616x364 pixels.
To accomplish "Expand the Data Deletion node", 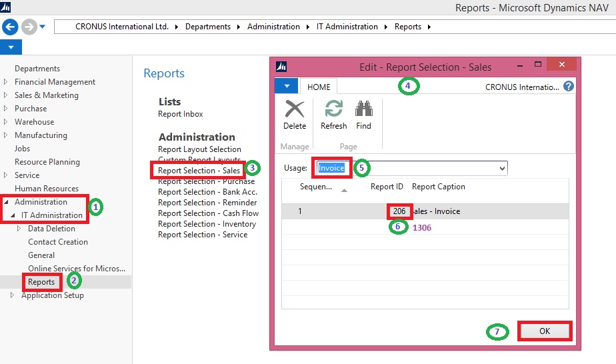I will (x=19, y=229).
